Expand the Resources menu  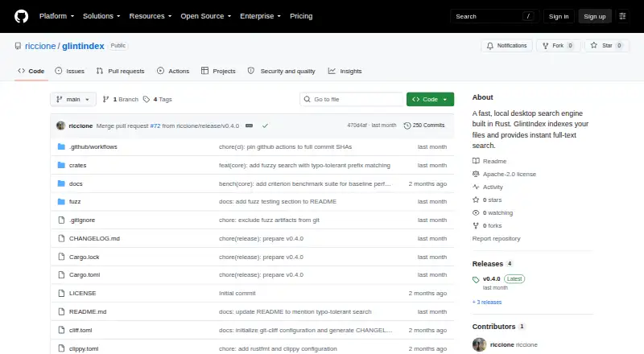151,16
